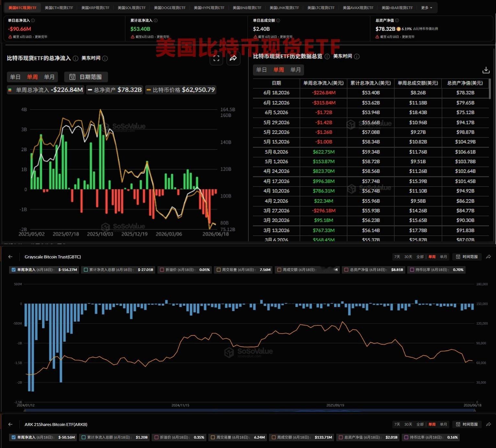Switch to 美国LINK现货ETF tab

pos(284,8)
